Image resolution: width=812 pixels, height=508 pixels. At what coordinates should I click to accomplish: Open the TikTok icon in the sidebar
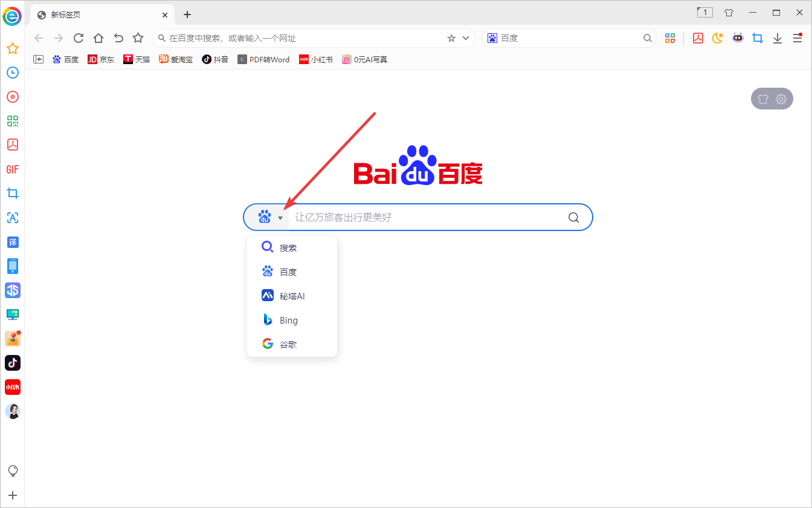coord(12,363)
